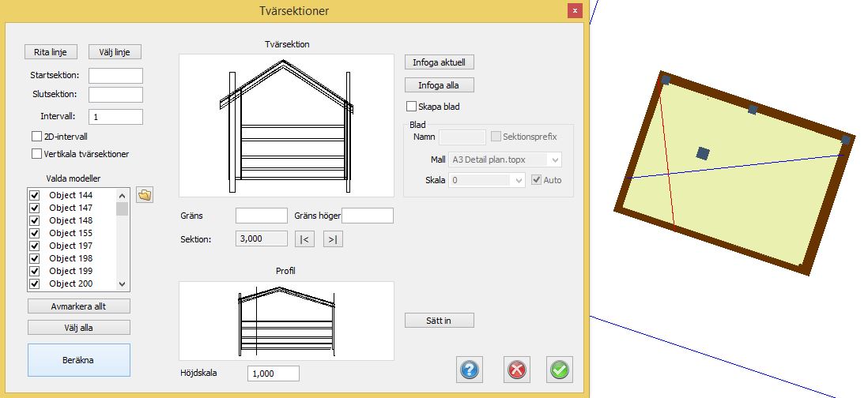
Task: Click the yellow folder icon beside model list
Action: click(x=144, y=195)
